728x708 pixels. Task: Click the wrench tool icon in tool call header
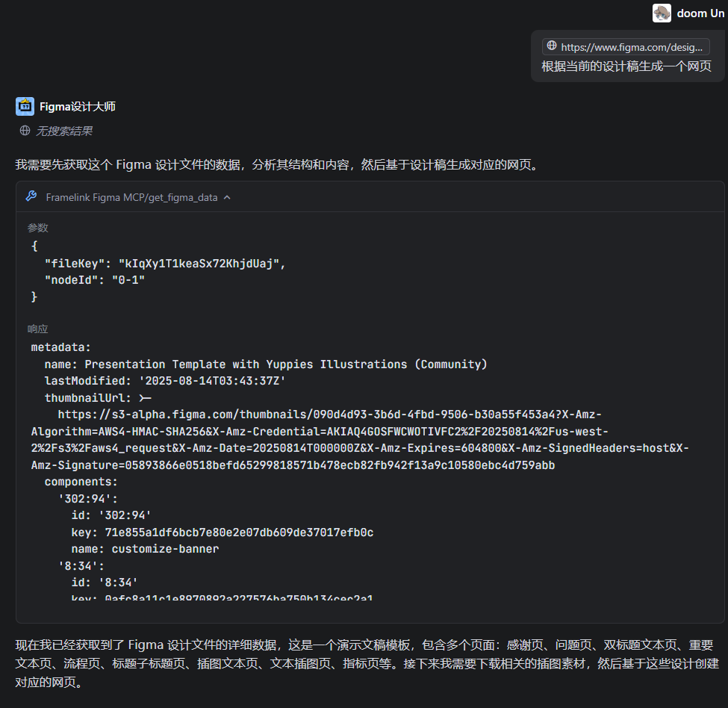click(x=31, y=196)
